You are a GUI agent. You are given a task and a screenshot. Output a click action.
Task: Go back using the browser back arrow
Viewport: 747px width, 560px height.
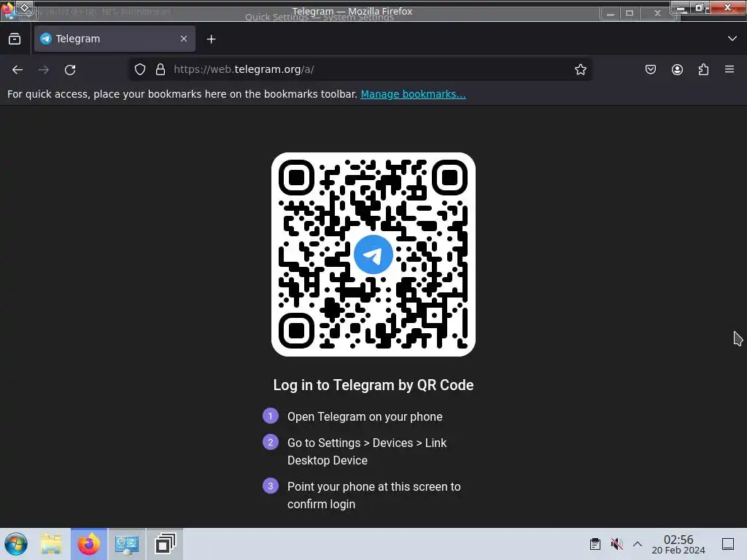(x=18, y=69)
